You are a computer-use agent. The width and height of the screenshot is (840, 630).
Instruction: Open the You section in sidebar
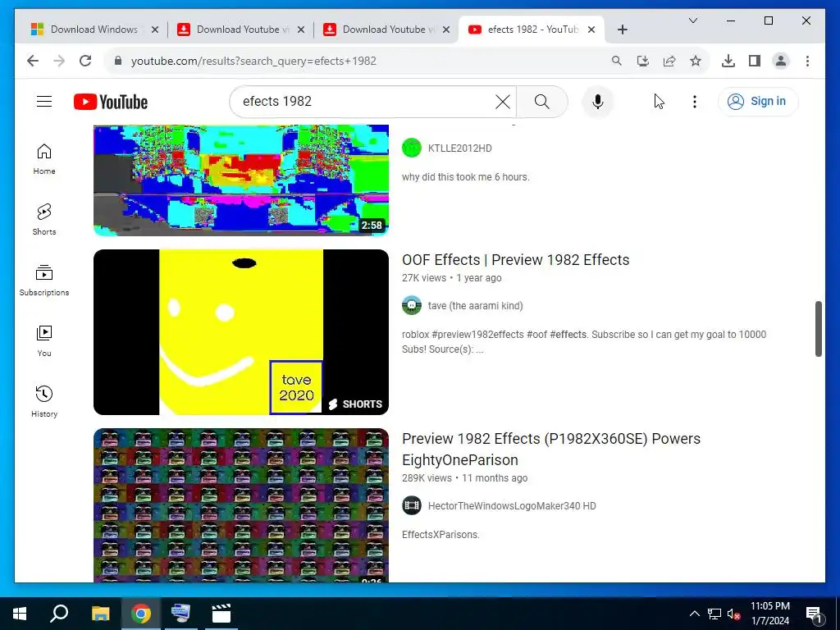[x=44, y=340]
